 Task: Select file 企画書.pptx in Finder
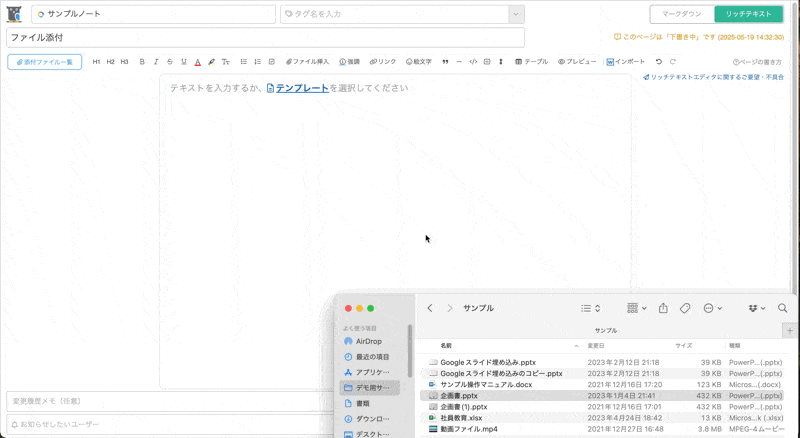[602, 396]
